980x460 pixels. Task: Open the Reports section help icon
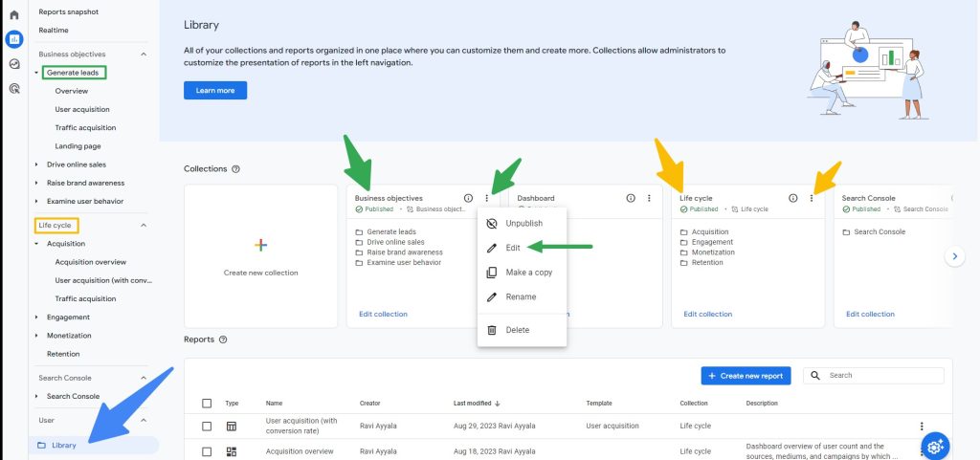click(223, 340)
